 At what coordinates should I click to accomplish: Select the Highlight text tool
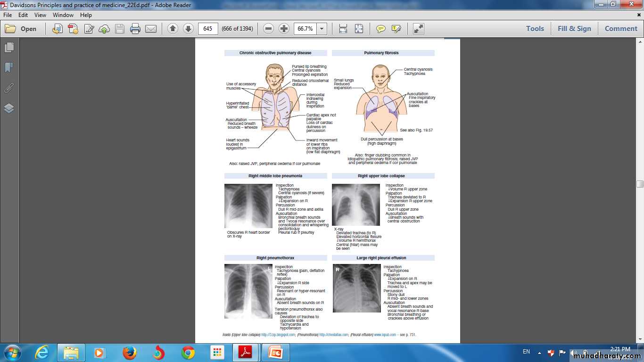click(x=396, y=29)
